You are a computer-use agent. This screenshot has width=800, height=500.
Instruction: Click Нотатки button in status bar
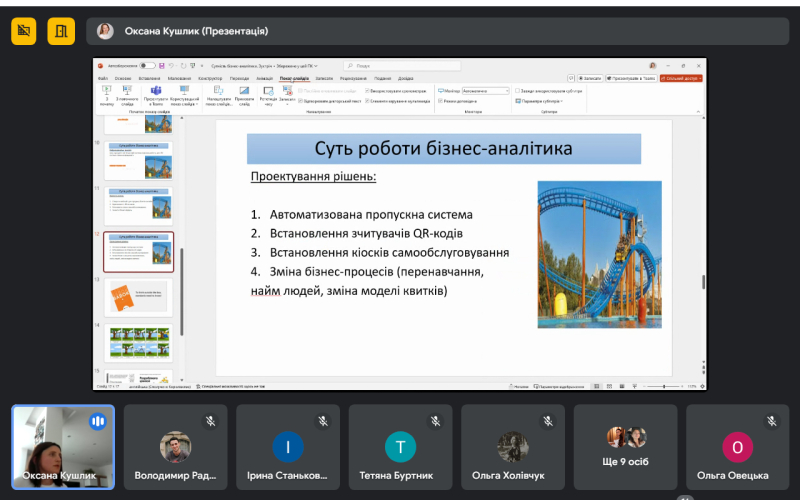(519, 386)
